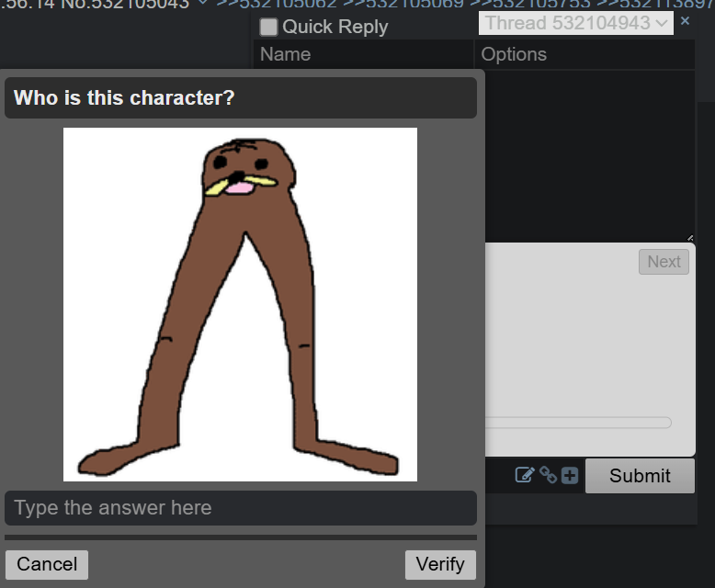
Task: Focus the Options field
Action: coord(584,54)
